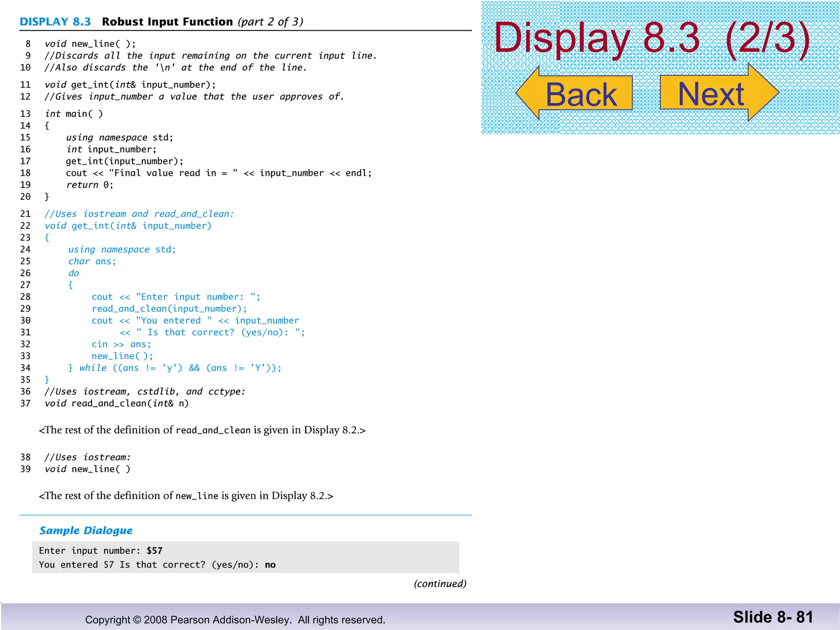Select the line 'void new_line( );'
840x630 pixels.
pyautogui.click(x=90, y=44)
